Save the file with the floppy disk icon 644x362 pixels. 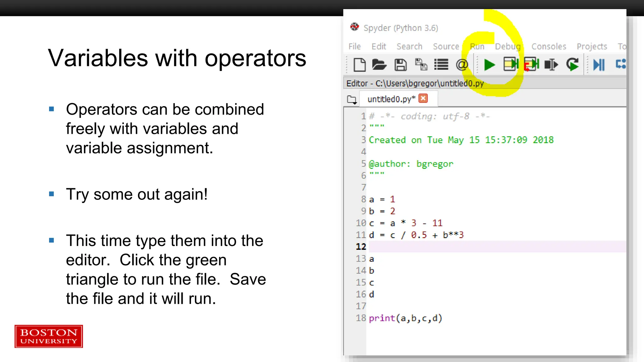point(400,65)
